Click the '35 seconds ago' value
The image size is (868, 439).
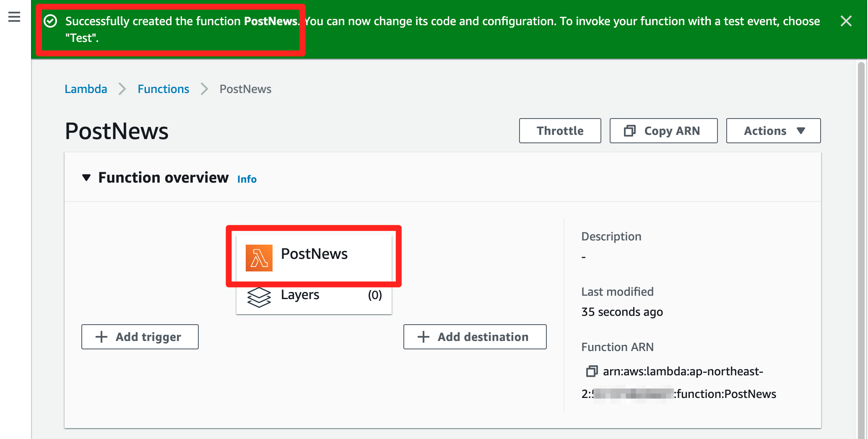(622, 312)
